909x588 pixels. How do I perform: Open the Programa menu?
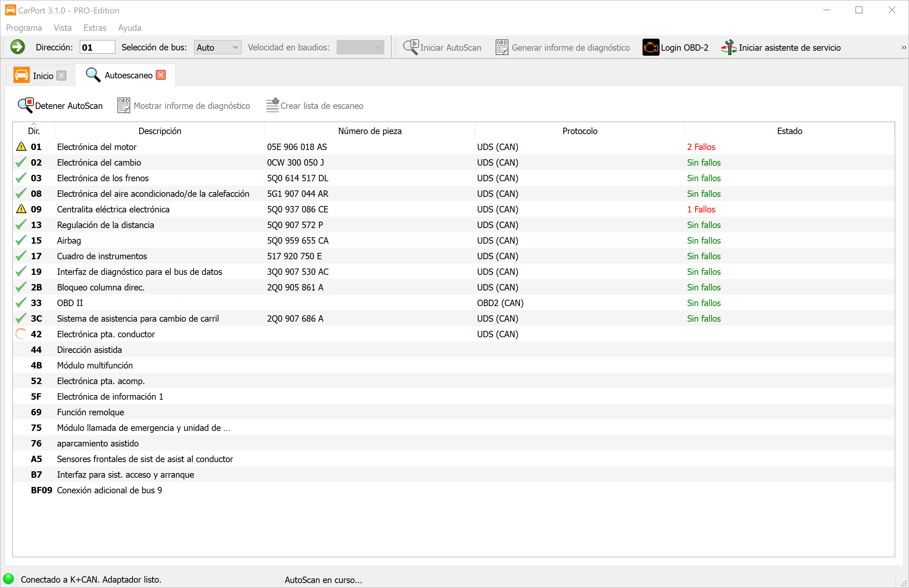tap(24, 28)
